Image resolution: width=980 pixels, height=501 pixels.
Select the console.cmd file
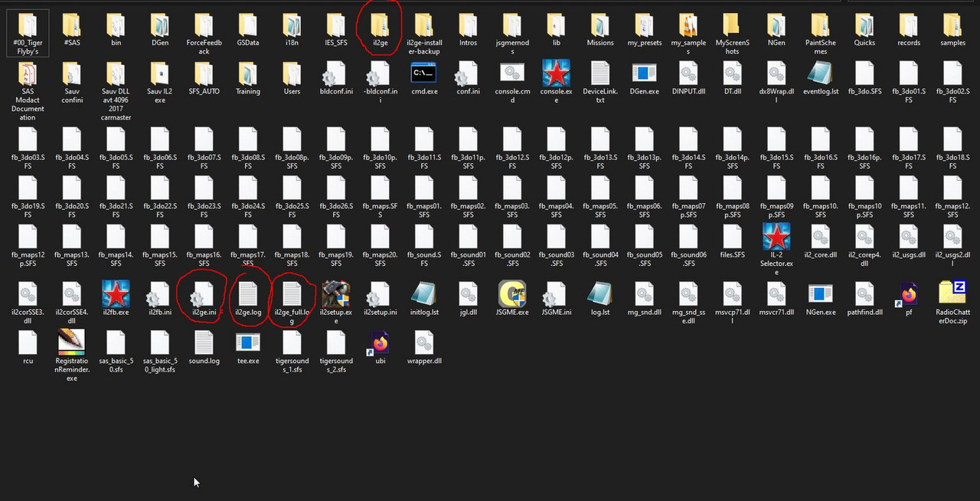tap(512, 83)
